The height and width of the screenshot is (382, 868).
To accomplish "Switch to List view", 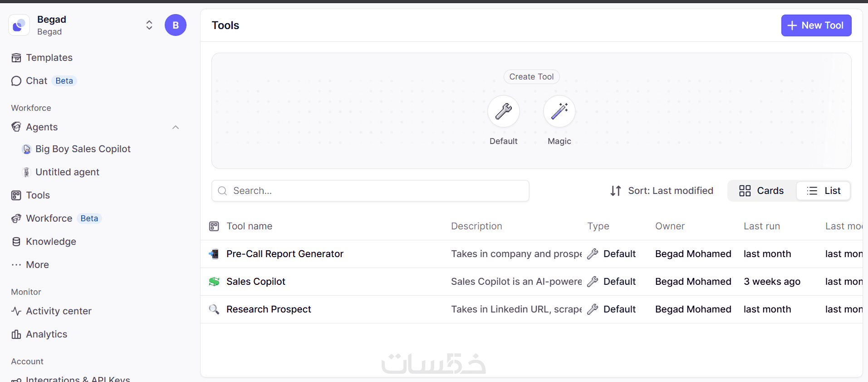I will point(824,191).
